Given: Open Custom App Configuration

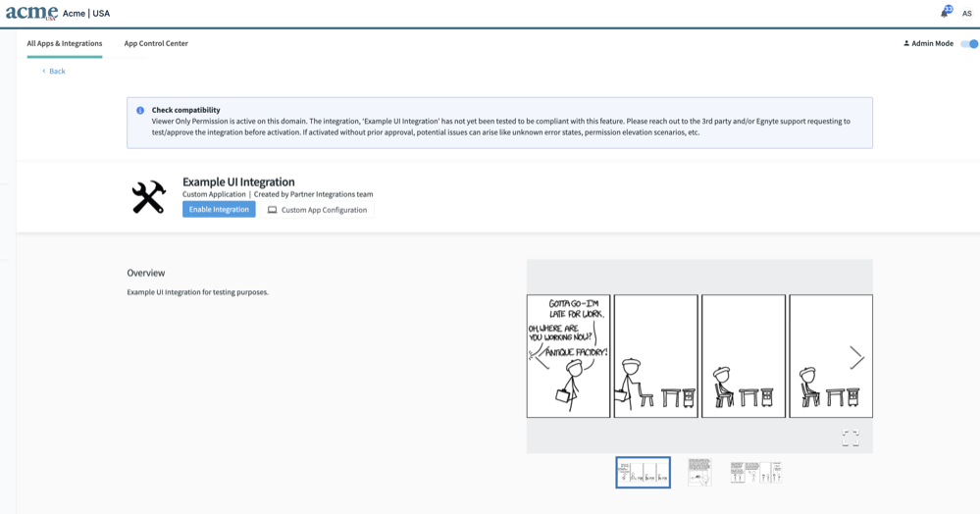Looking at the screenshot, I should point(318,210).
